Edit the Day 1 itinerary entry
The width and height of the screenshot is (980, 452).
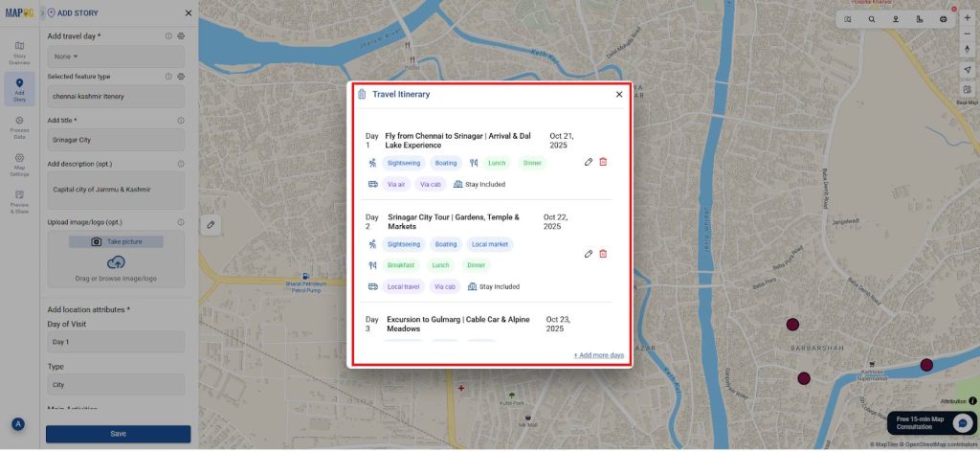point(589,162)
